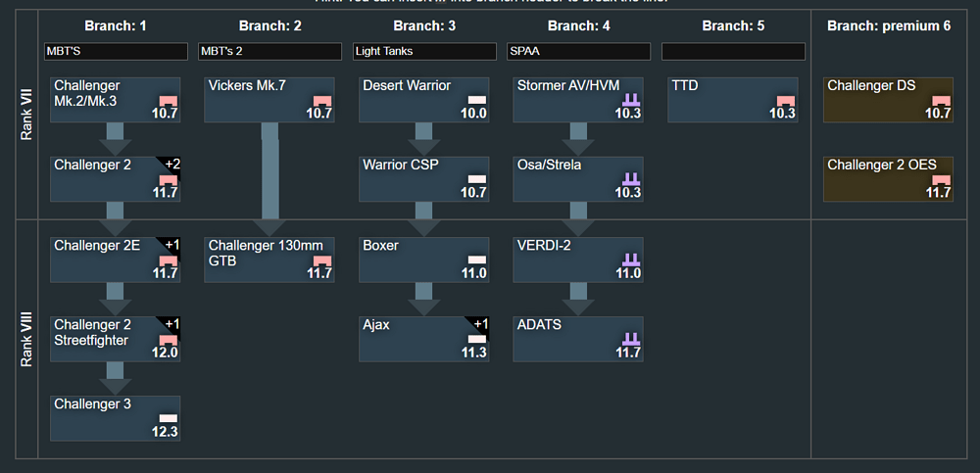
Task: Click the tank icon on Challenger 2 OES card
Action: click(941, 180)
